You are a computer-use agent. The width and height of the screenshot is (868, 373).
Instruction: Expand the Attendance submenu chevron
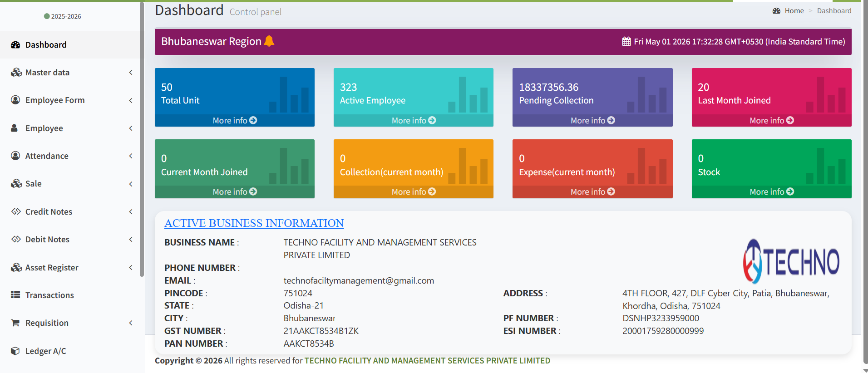click(x=131, y=156)
